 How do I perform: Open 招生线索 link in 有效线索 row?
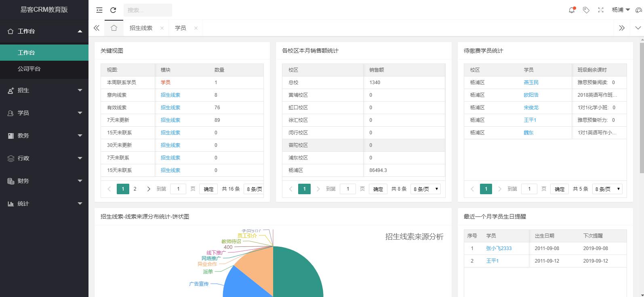coord(170,108)
